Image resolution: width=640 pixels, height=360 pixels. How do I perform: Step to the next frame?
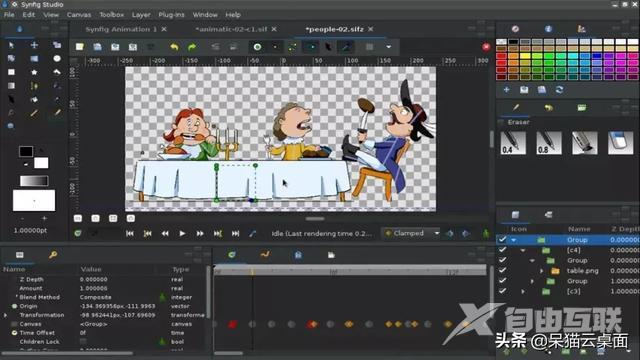coord(200,233)
